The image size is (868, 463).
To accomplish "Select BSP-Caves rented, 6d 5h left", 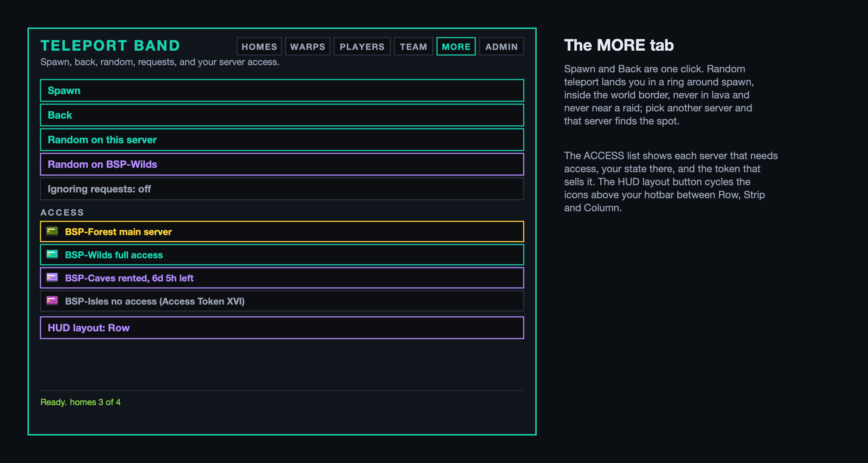I will tap(282, 278).
